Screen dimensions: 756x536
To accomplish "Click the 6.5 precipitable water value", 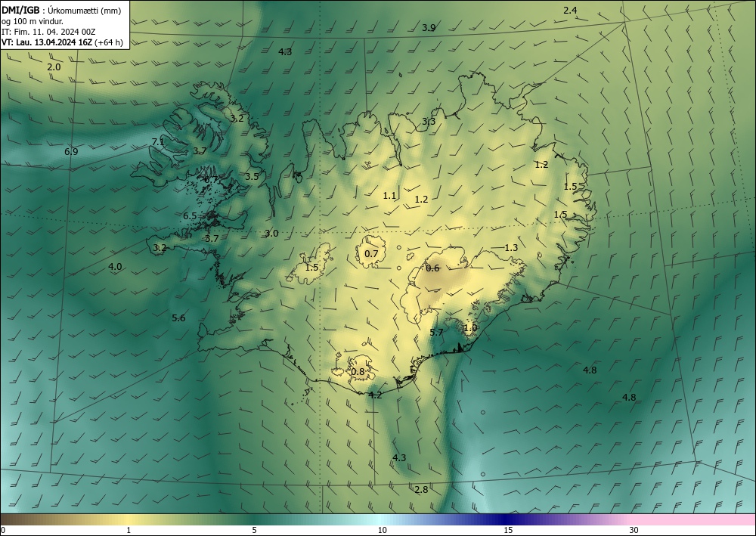I will coord(190,216).
